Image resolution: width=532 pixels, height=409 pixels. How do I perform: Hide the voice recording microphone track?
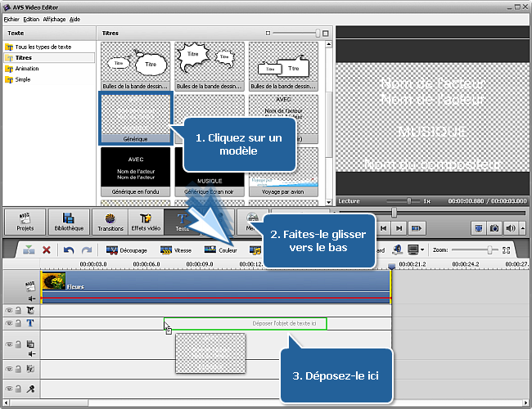[9, 389]
